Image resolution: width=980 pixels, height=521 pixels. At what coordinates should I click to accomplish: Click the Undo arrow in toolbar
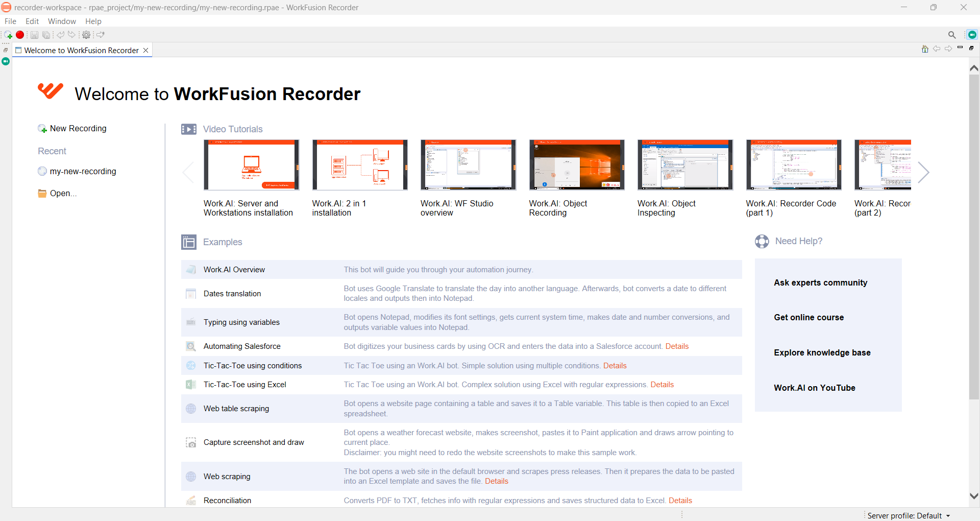61,35
